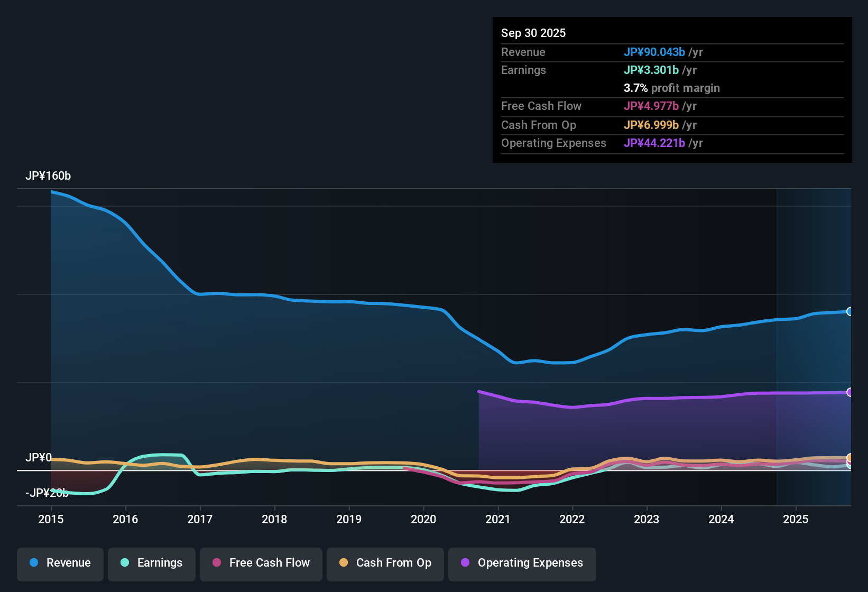Click the 3.7% profit margin text
Screen dimensions: 868x592
pos(672,88)
